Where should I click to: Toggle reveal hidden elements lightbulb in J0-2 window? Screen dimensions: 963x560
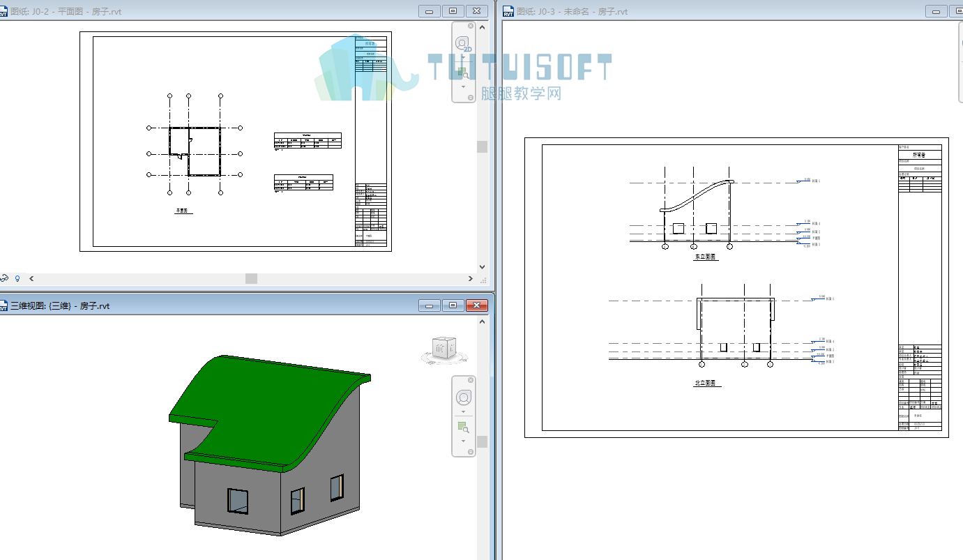point(18,278)
